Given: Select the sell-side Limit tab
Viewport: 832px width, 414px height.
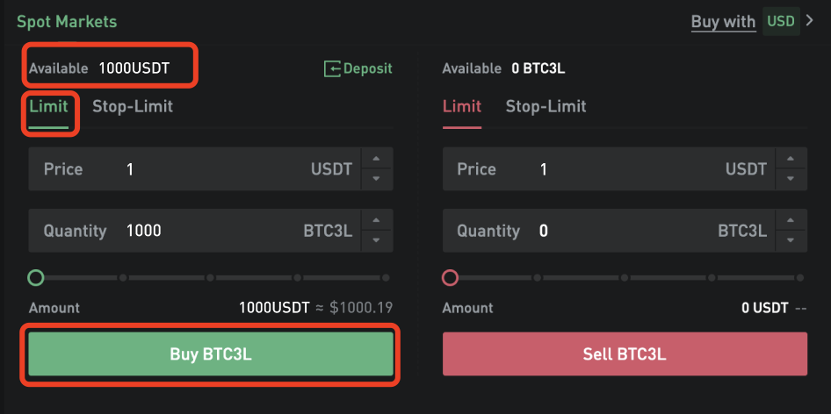Looking at the screenshot, I should [x=462, y=107].
